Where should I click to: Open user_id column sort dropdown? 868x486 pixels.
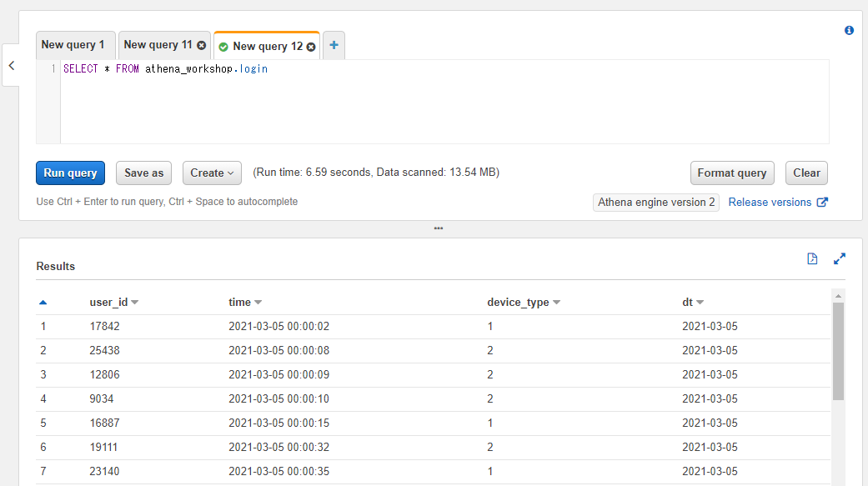(x=135, y=303)
